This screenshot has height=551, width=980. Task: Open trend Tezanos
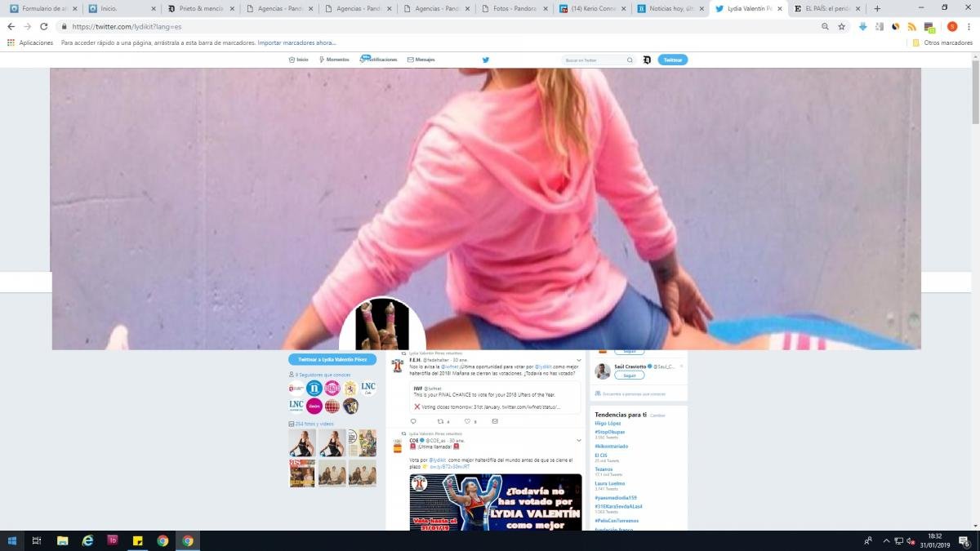(x=604, y=469)
